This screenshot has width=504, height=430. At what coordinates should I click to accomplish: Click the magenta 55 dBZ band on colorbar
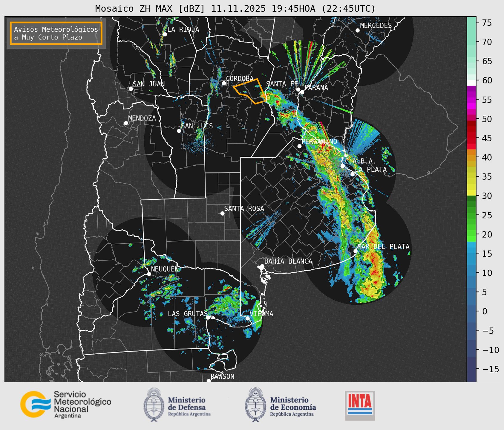click(471, 100)
